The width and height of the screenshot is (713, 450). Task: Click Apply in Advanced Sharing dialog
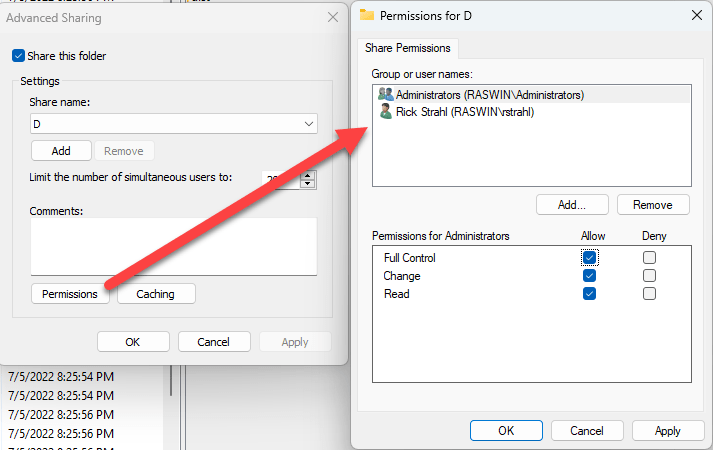295,342
